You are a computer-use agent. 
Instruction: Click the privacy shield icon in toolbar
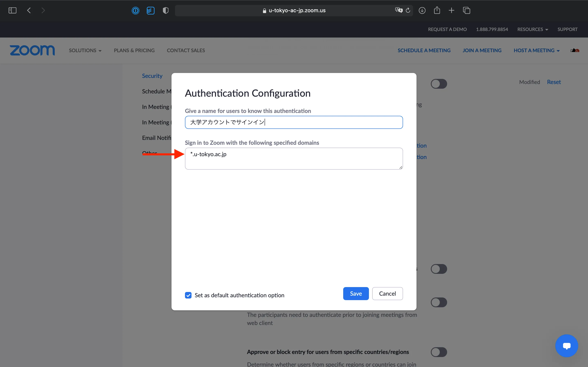pos(165,10)
